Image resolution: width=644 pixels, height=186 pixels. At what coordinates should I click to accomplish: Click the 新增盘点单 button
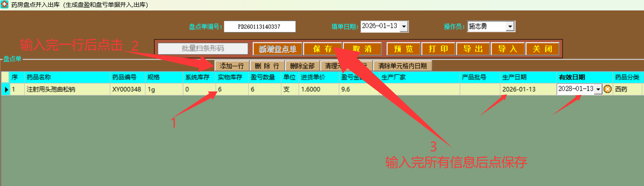point(277,49)
